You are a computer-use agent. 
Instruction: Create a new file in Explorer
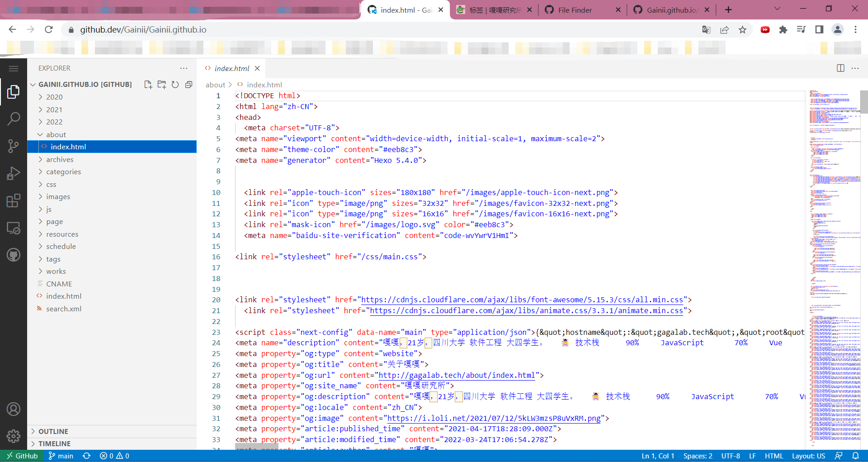coord(148,85)
